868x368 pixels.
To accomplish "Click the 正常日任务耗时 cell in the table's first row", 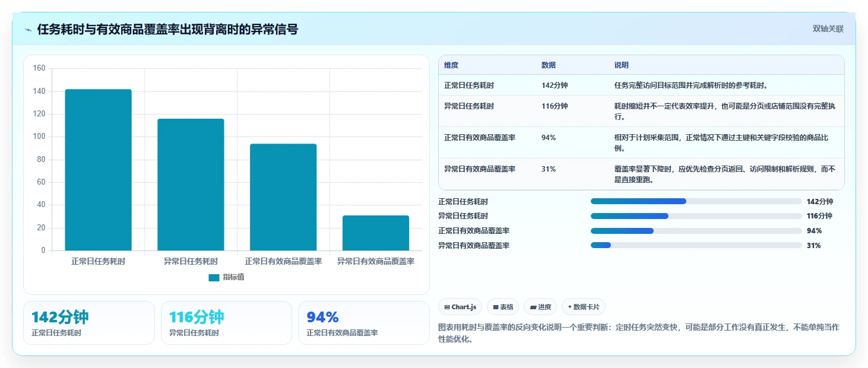I will [x=469, y=85].
